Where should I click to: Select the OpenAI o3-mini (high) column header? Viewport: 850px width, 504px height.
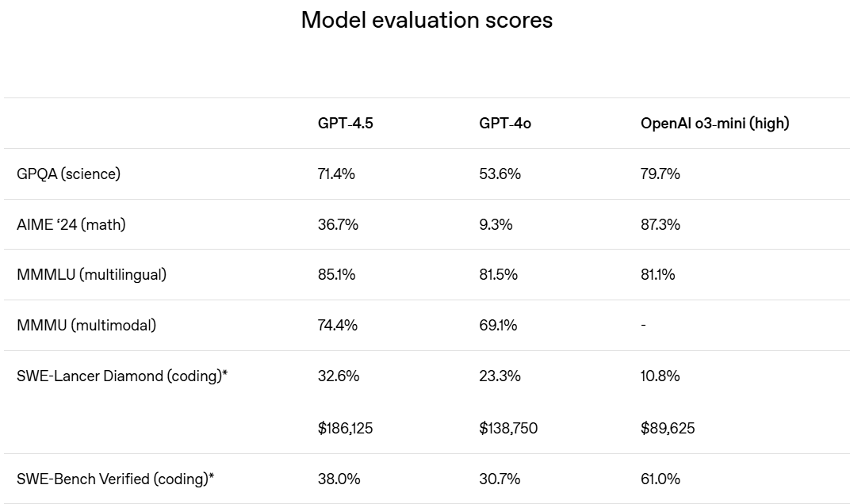pos(714,124)
